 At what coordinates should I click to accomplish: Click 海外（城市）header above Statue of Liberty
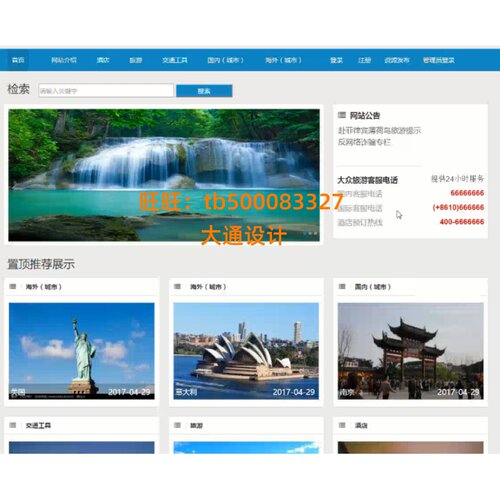(x=44, y=287)
